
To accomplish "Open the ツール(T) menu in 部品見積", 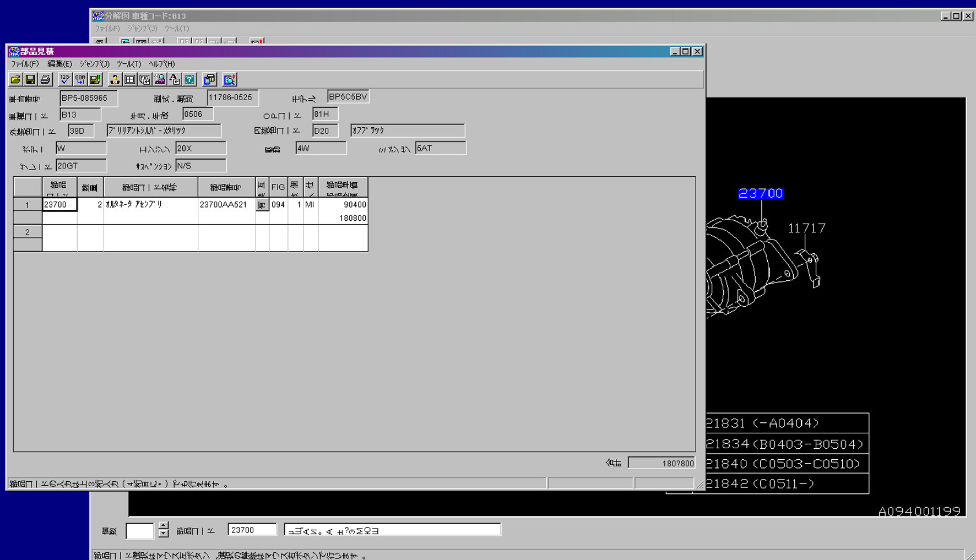I will [129, 64].
